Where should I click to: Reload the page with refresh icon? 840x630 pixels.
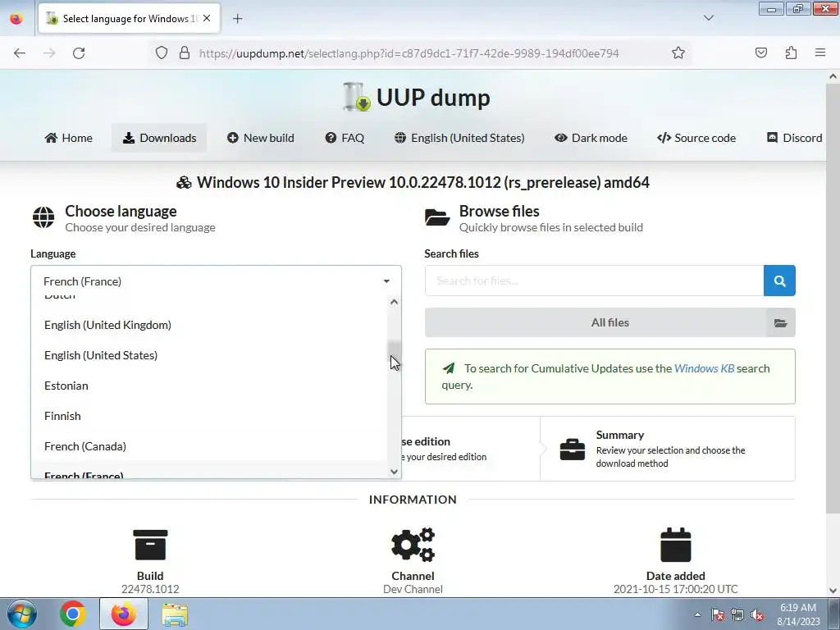pos(79,53)
